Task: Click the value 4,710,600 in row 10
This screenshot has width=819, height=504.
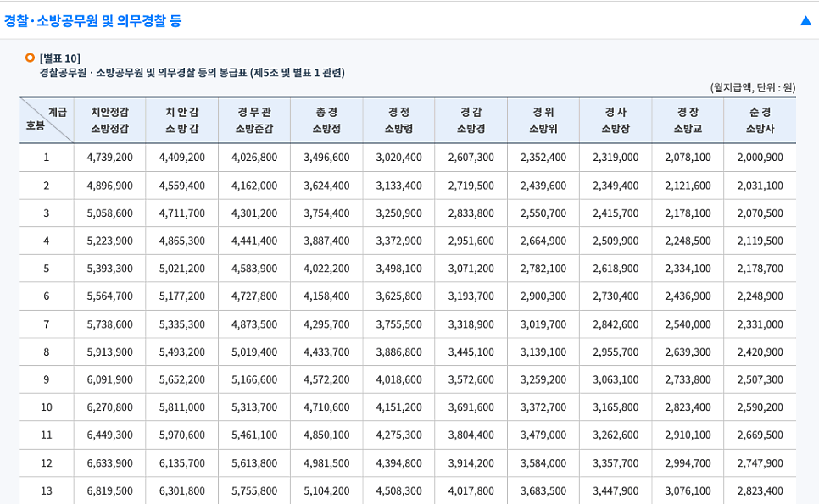Action: 326,407
